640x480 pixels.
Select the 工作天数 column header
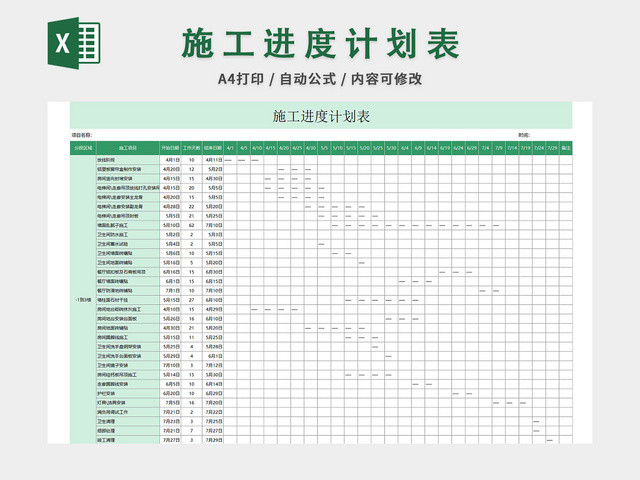click(x=191, y=148)
